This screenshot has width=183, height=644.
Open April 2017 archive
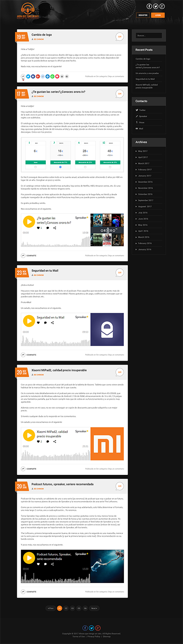(143, 157)
